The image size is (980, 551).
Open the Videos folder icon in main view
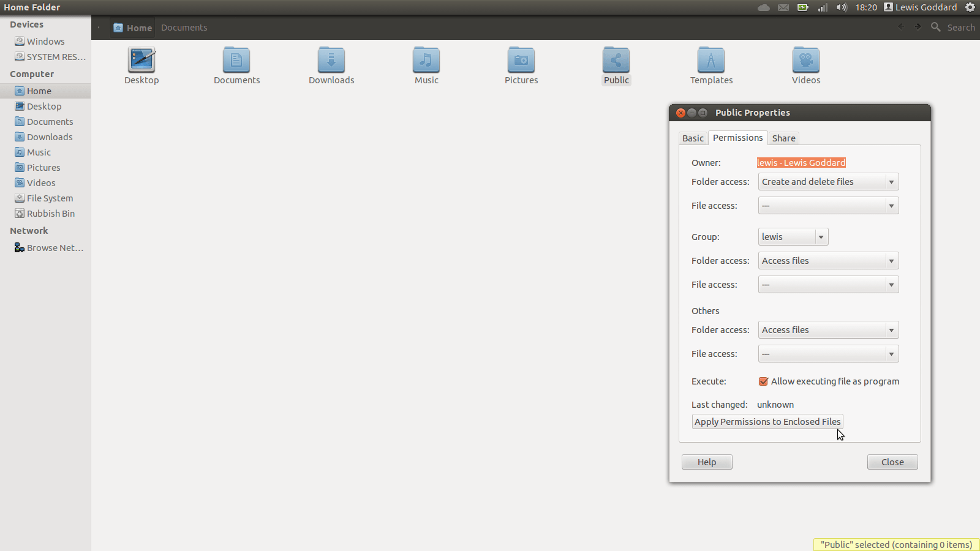[x=806, y=60]
